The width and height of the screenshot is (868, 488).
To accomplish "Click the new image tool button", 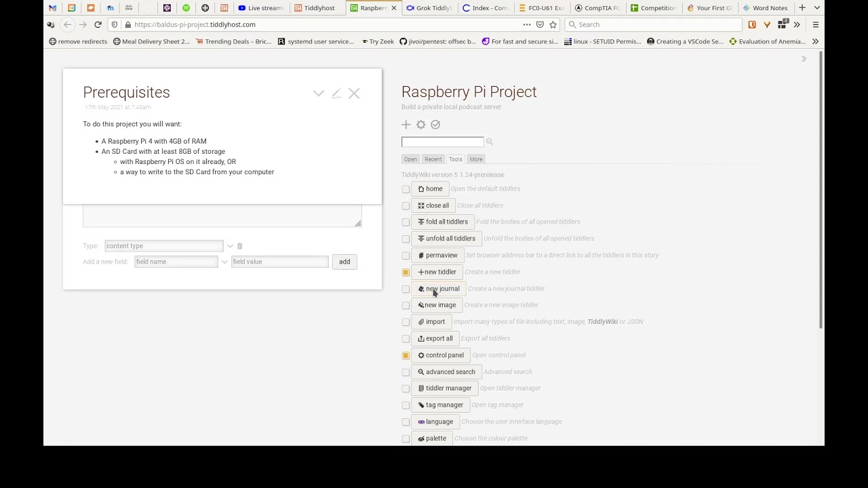I will (x=437, y=305).
